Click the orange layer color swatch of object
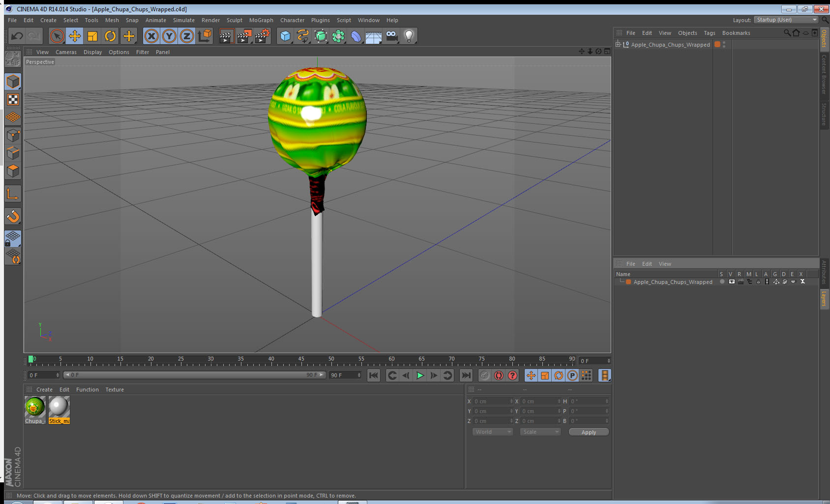This screenshot has height=504, width=830. (717, 44)
